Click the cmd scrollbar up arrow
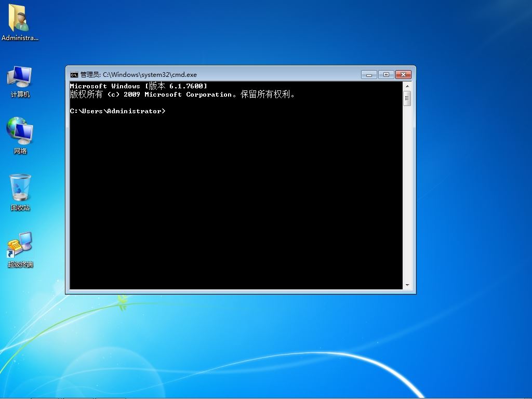 coord(407,86)
